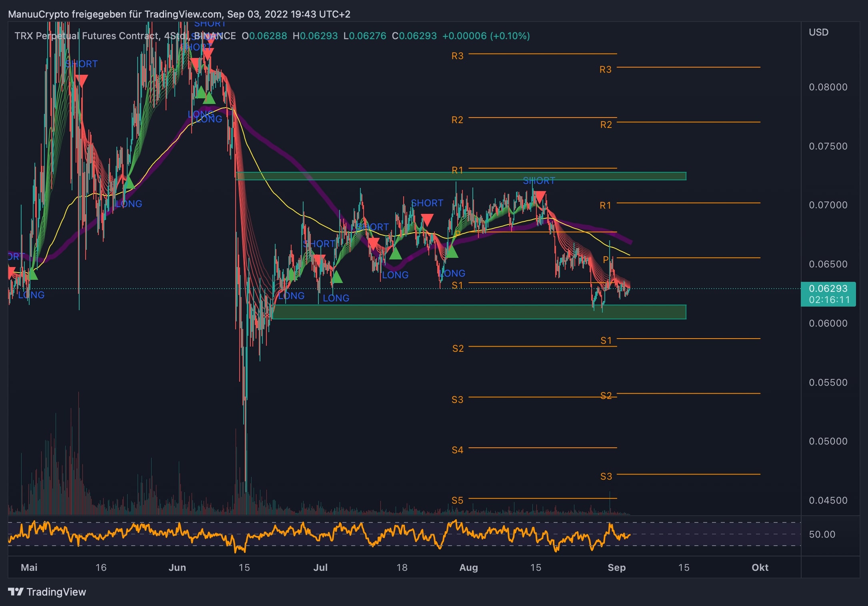This screenshot has height=606, width=868.
Task: Click the +0.00006 (+0.10%) change value
Action: pos(486,36)
